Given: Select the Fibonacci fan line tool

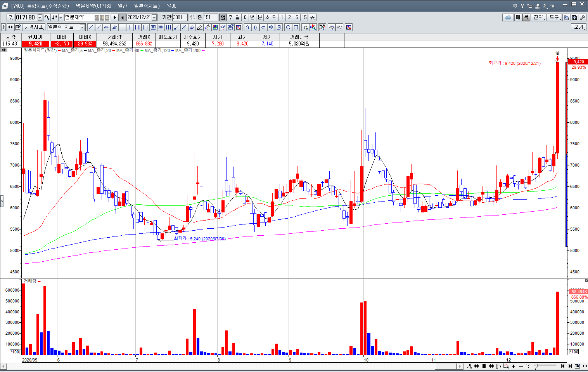Looking at the screenshot, I should [x=114, y=27].
